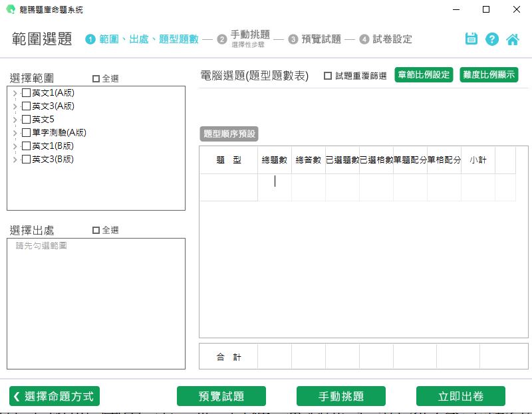Click 立即出卷 to generate exam

(x=460, y=396)
